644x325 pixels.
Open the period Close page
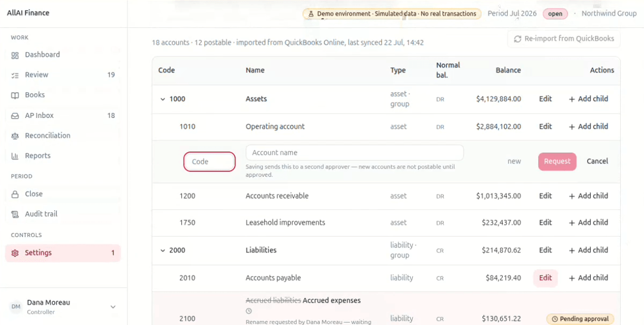[63, 194]
